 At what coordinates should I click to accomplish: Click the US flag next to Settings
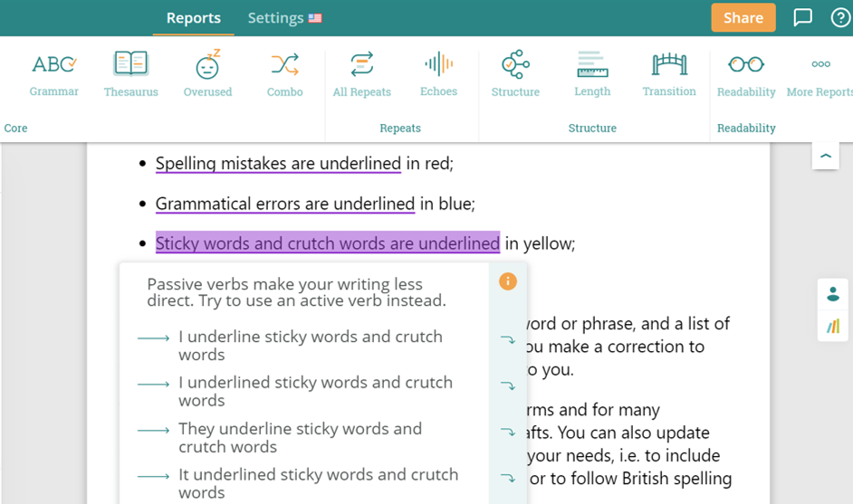315,18
